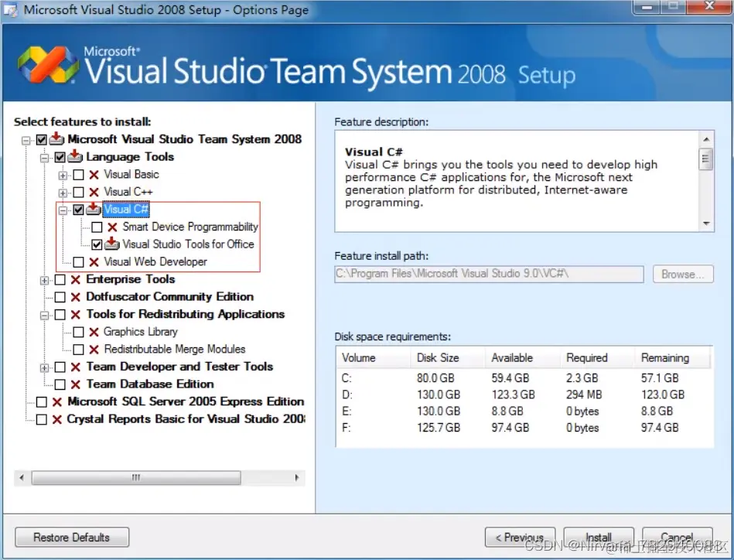Click red X icon beside Enterprise Tools
Viewport: 734px width, 560px height.
point(75,279)
